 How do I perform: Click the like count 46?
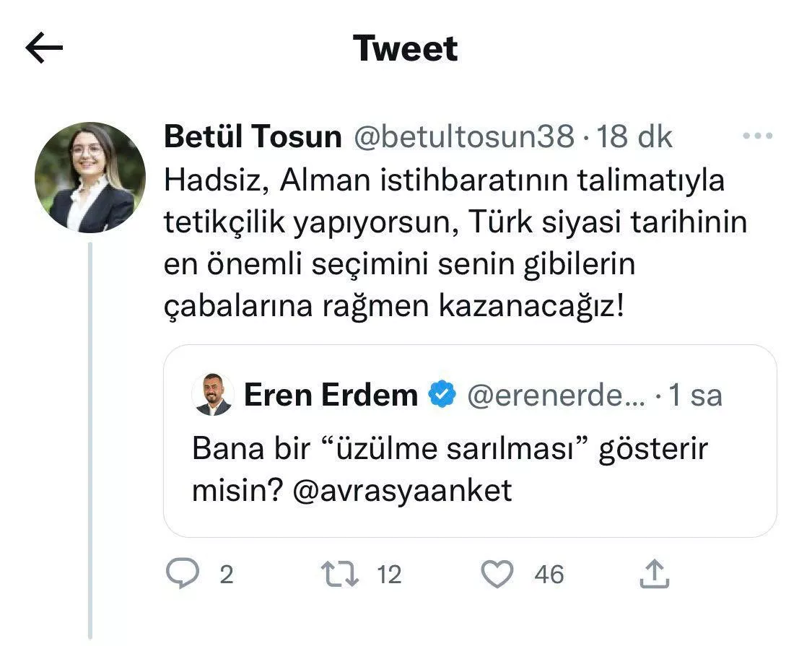pyautogui.click(x=549, y=575)
